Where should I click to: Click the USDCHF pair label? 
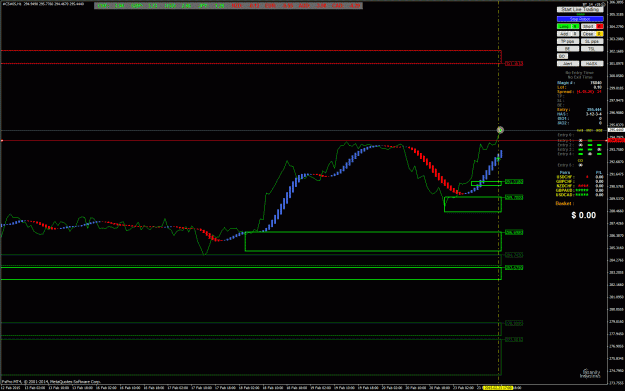coord(564,177)
